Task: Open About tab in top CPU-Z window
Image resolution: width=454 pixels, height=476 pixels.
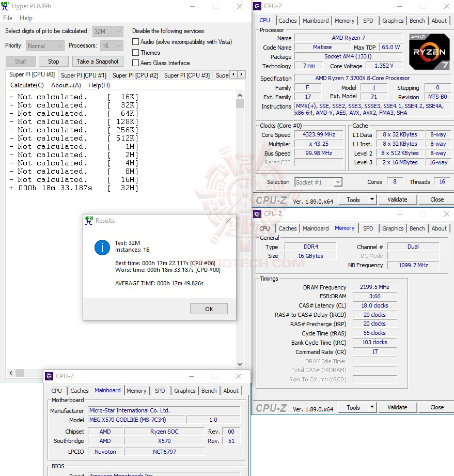Action: [439, 21]
